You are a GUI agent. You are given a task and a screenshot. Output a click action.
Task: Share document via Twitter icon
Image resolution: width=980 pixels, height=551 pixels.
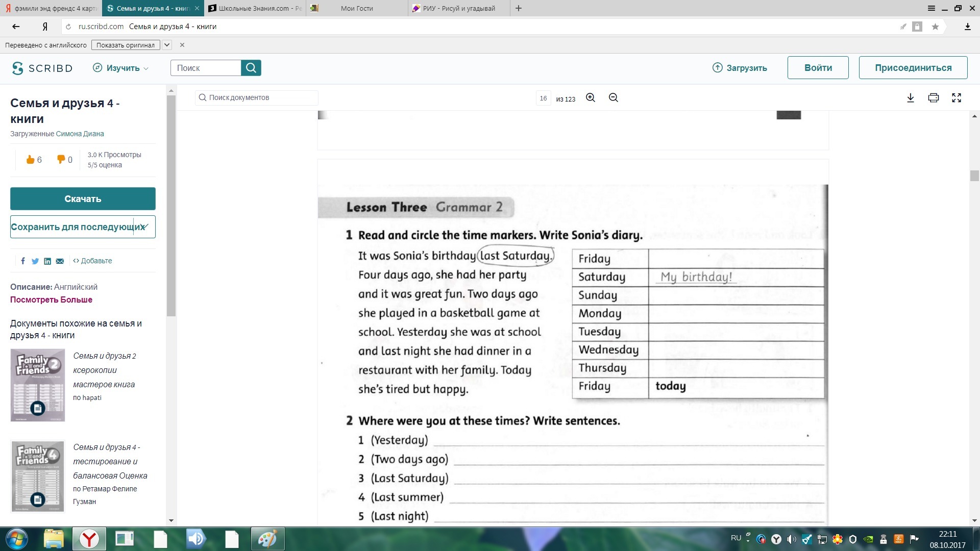35,261
